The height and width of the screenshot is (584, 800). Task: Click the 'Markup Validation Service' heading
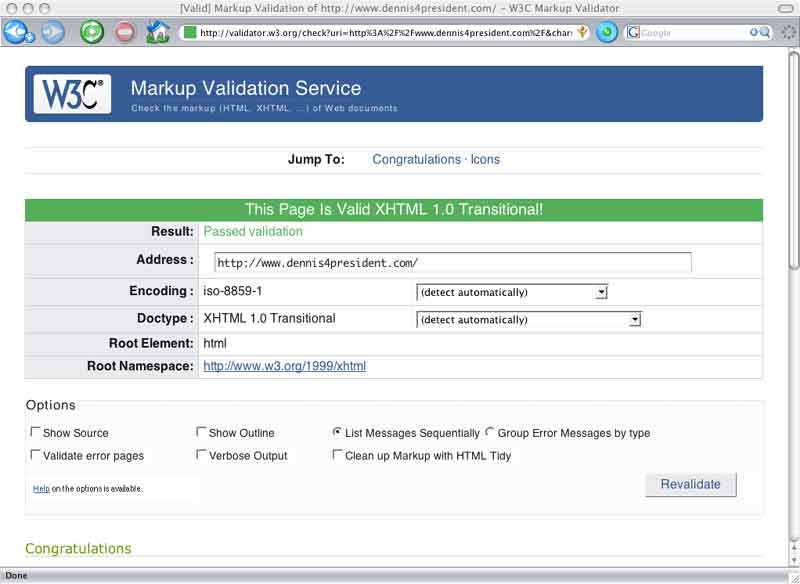point(246,88)
